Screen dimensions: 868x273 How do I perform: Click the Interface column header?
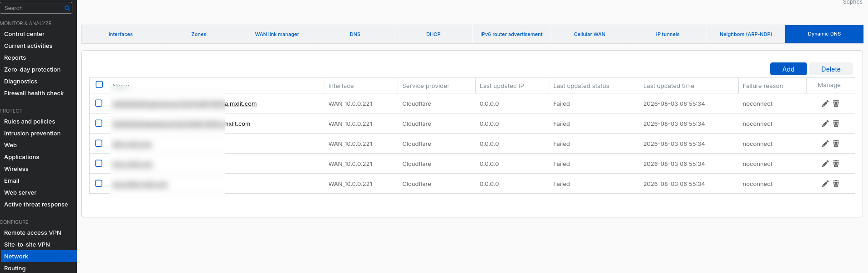341,86
